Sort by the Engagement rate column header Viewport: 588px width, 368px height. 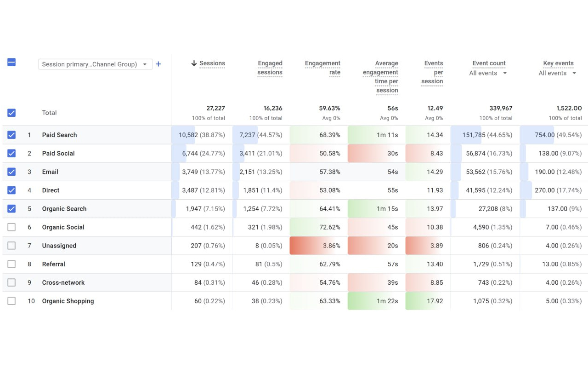pos(322,68)
